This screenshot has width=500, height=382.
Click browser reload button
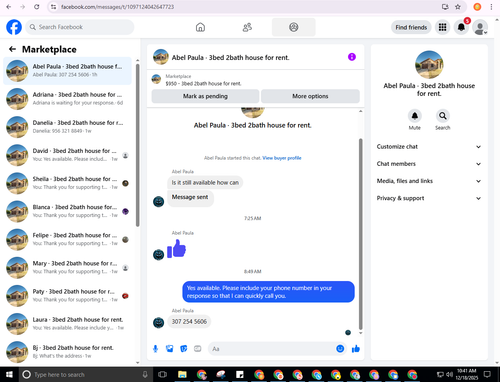point(37,7)
